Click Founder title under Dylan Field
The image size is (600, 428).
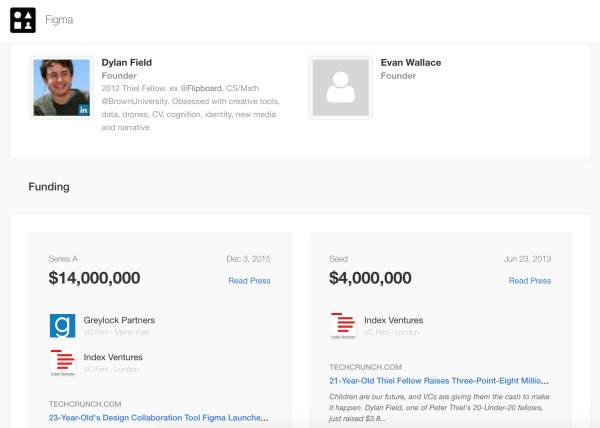[x=119, y=76]
